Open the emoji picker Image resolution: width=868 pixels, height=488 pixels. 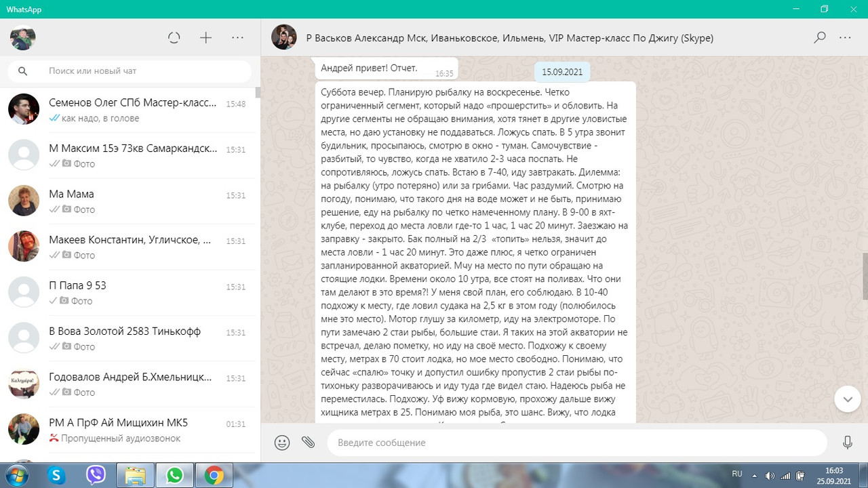point(281,442)
